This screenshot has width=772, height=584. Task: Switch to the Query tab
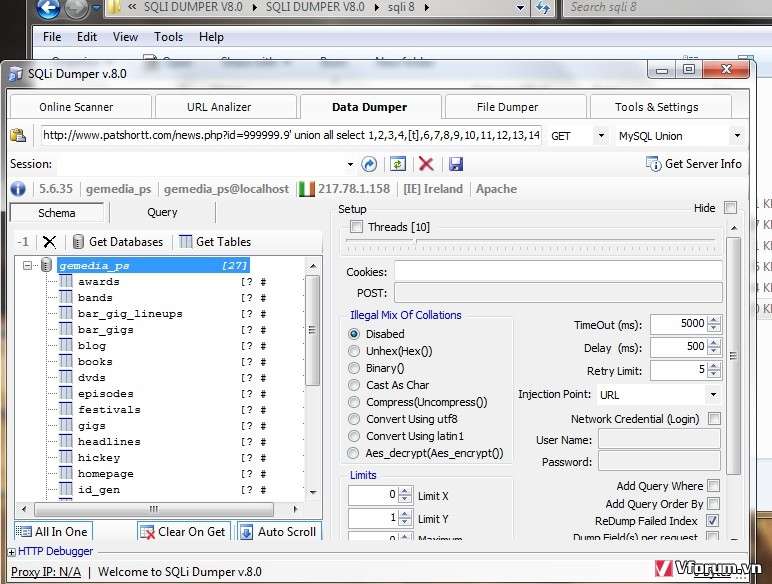162,212
